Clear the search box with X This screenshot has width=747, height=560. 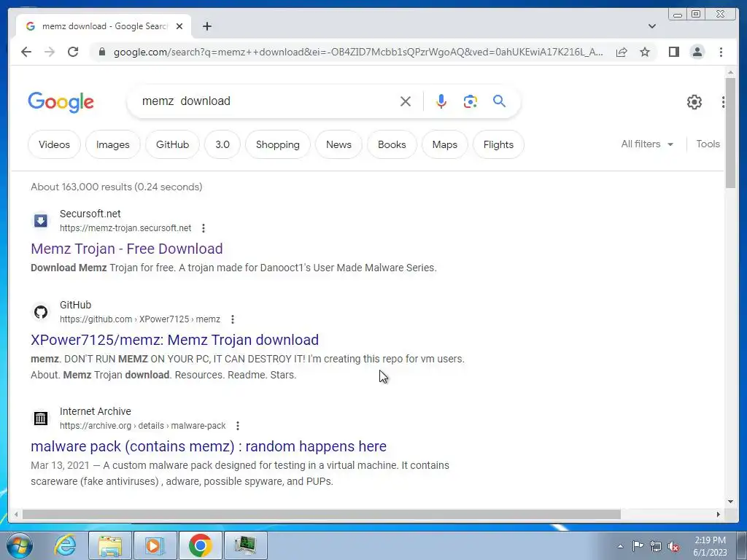point(406,101)
